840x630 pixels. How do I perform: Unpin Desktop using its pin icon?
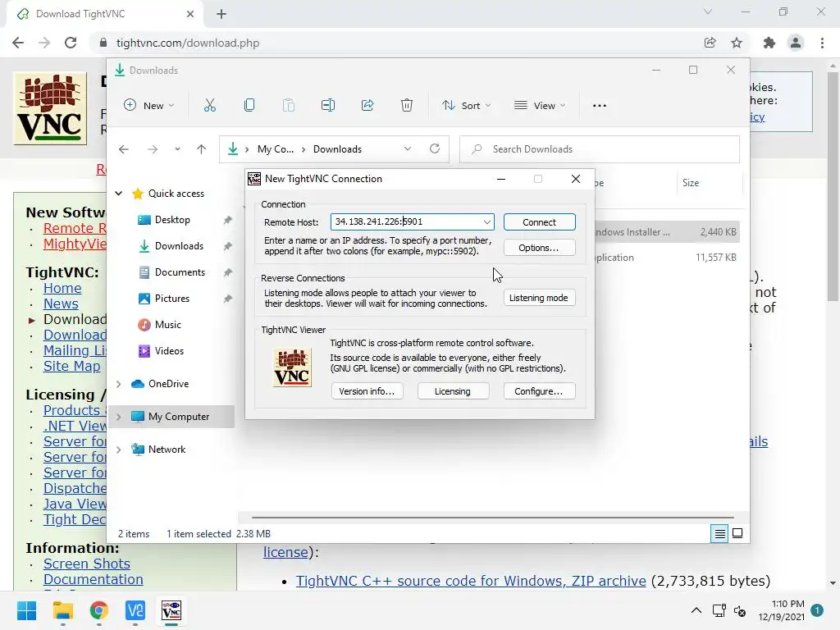228,220
